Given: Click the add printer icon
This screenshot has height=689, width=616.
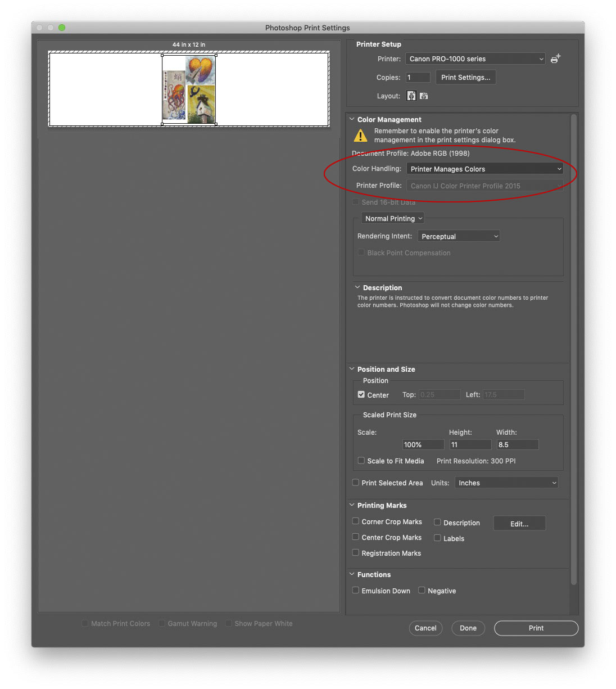Looking at the screenshot, I should point(555,58).
